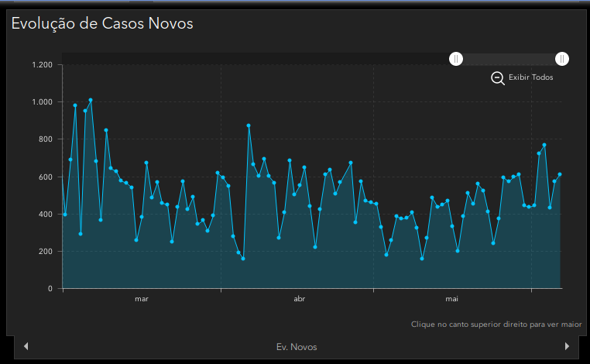
Task: Click the 'abr' month label on the axis
Action: [x=300, y=299]
